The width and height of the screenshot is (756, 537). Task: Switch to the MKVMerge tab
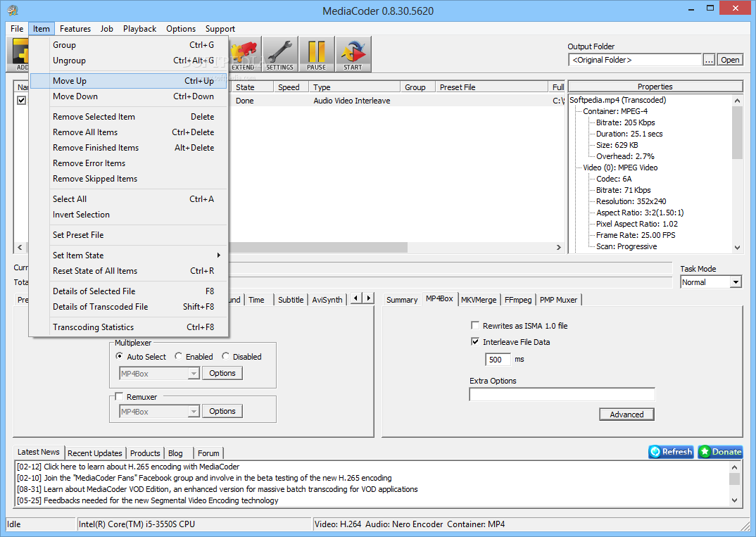(478, 299)
